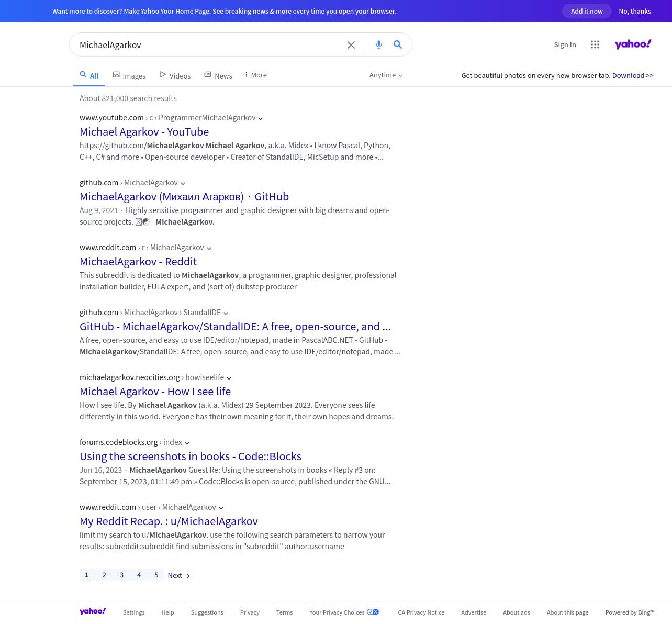Open the MichaelAgarkov - Reddit result
This screenshot has height=624, width=672.
138,262
